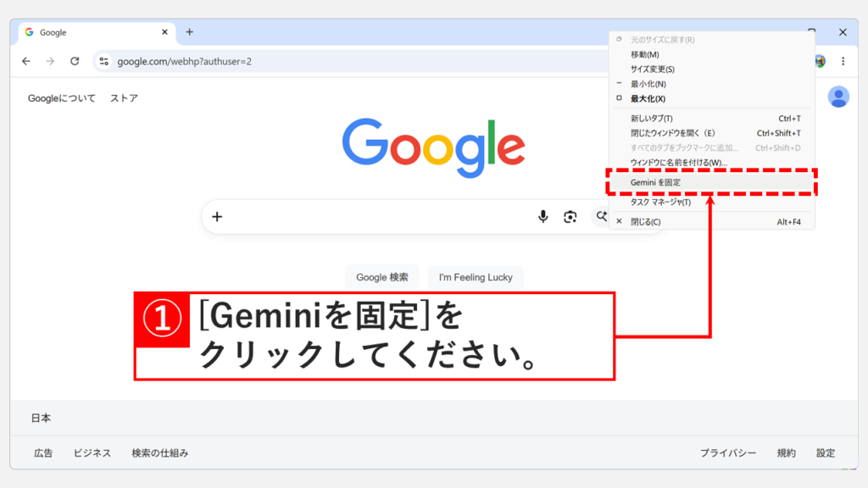Choose 閉じる(C) in the window menu
868x488 pixels.
click(712, 222)
